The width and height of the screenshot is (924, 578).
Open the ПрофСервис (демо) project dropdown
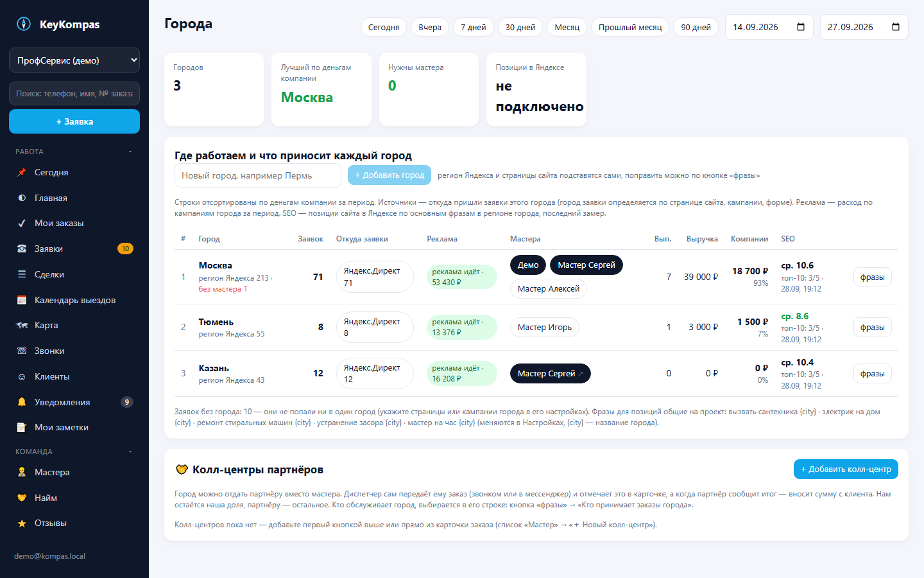point(74,60)
